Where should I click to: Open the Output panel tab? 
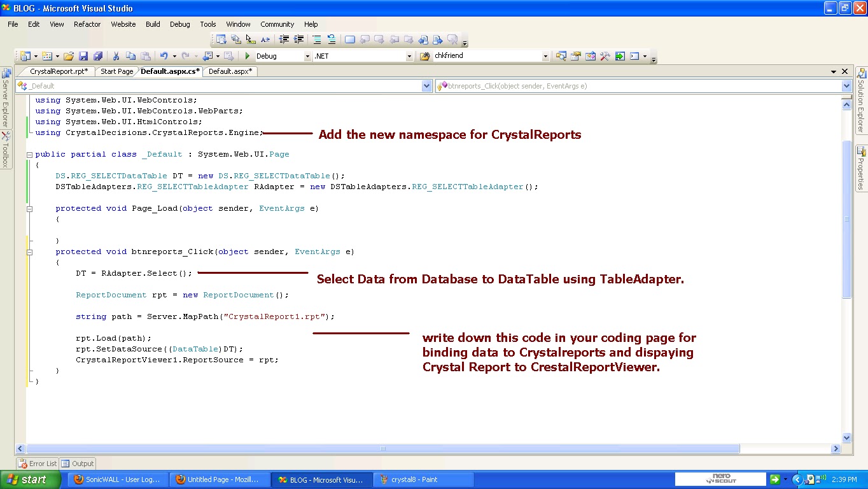coord(77,464)
